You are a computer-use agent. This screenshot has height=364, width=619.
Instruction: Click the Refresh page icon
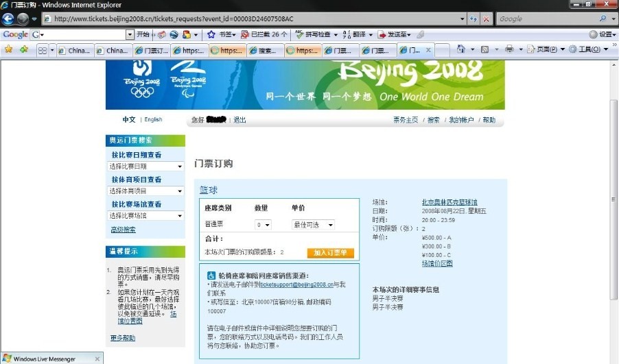[x=474, y=19]
